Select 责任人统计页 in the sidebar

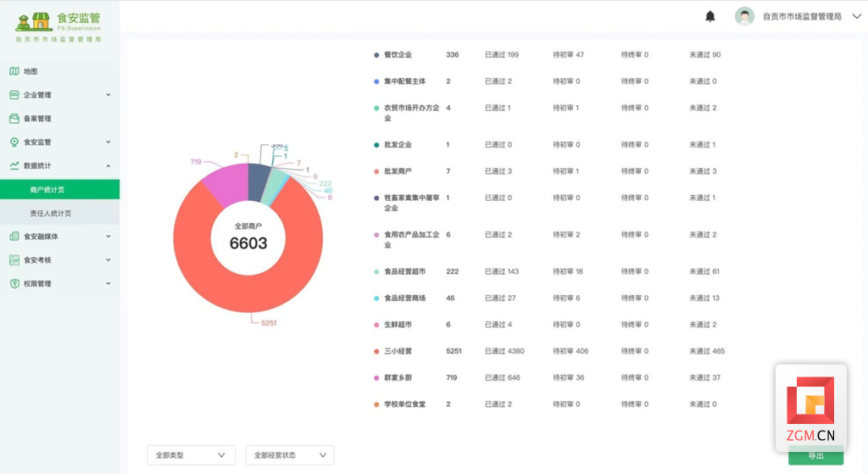tap(51, 214)
